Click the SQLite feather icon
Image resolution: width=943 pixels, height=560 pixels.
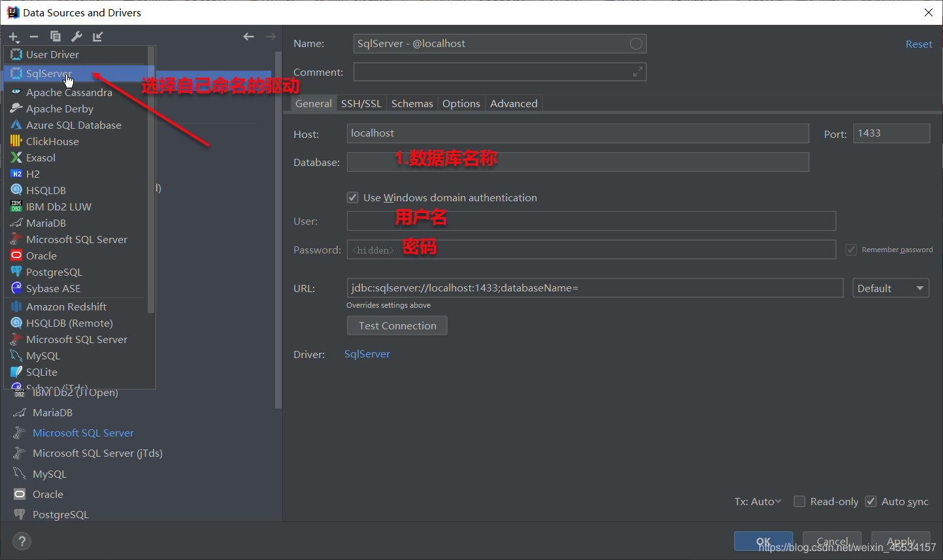click(16, 372)
